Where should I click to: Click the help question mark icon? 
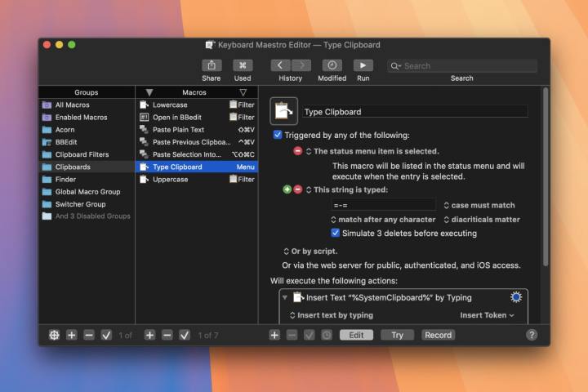pos(532,335)
